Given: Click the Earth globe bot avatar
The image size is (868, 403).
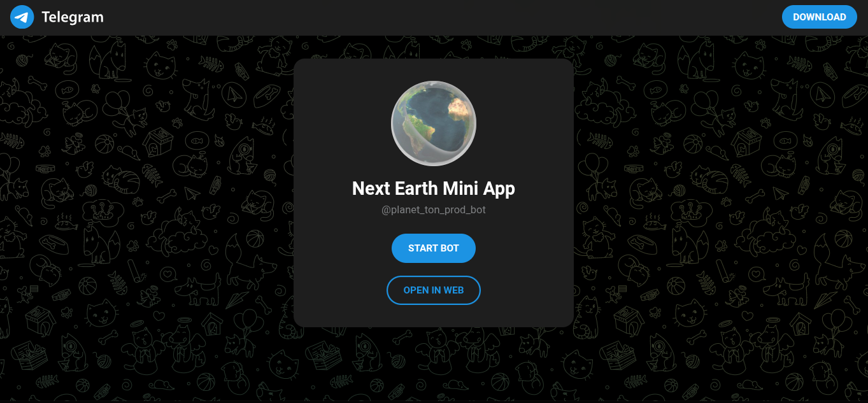Looking at the screenshot, I should (x=434, y=124).
